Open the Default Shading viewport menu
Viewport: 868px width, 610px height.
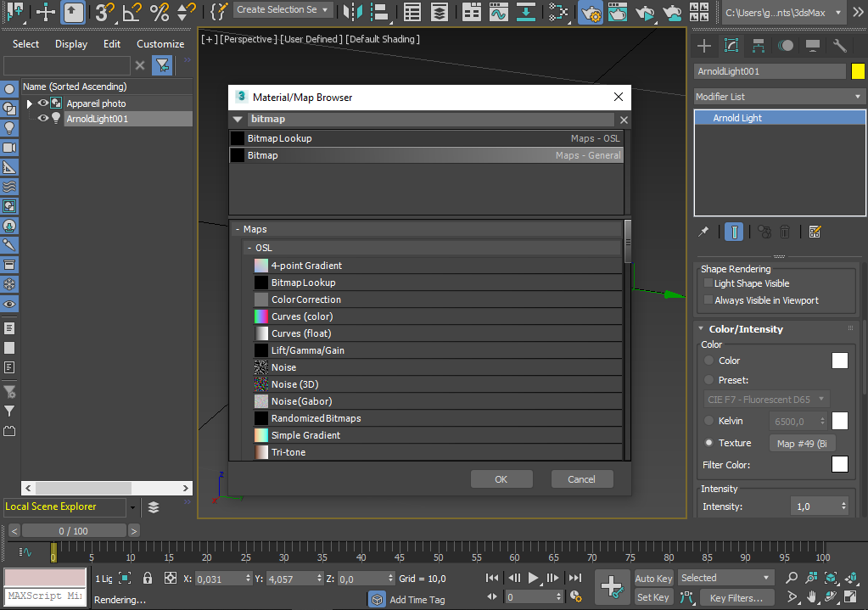[x=383, y=39]
